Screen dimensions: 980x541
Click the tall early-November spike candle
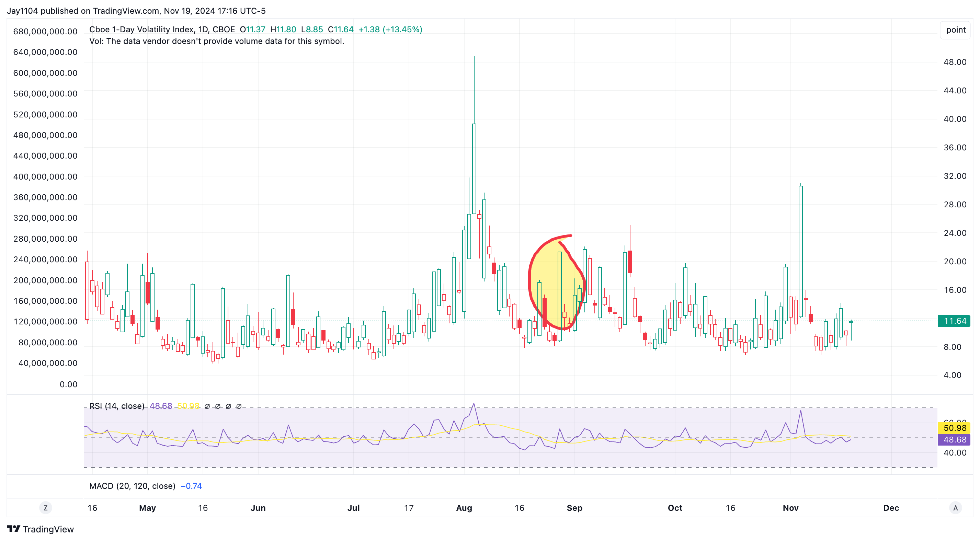[801, 251]
